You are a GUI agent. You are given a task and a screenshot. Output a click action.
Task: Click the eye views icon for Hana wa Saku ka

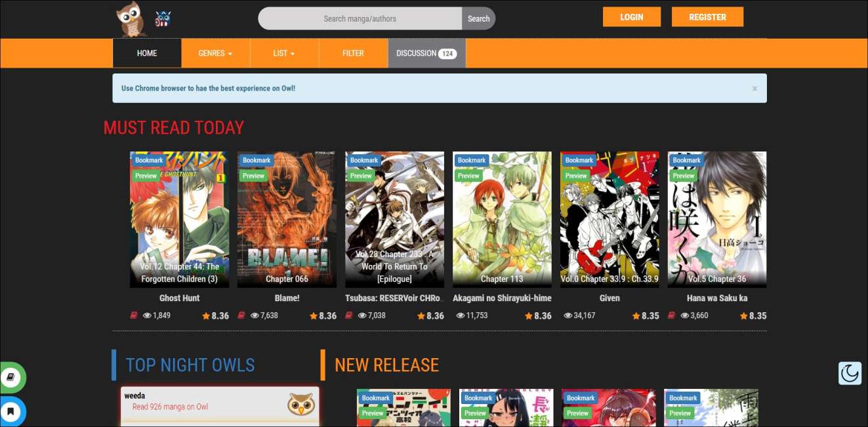(685, 315)
